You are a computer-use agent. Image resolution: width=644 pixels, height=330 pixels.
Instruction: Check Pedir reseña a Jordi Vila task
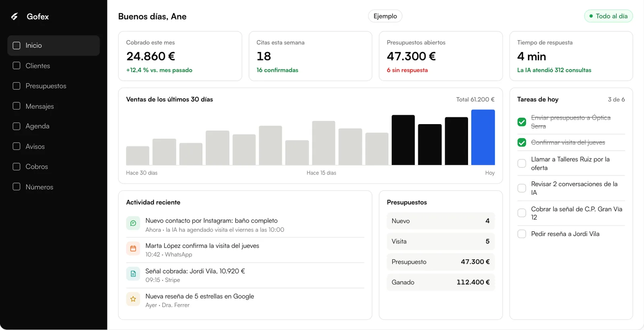pyautogui.click(x=522, y=234)
